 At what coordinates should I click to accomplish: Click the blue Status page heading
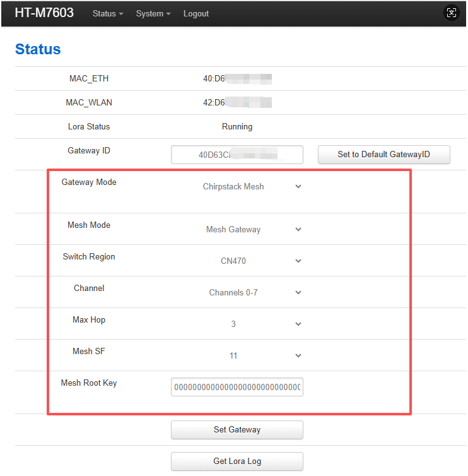(x=38, y=49)
